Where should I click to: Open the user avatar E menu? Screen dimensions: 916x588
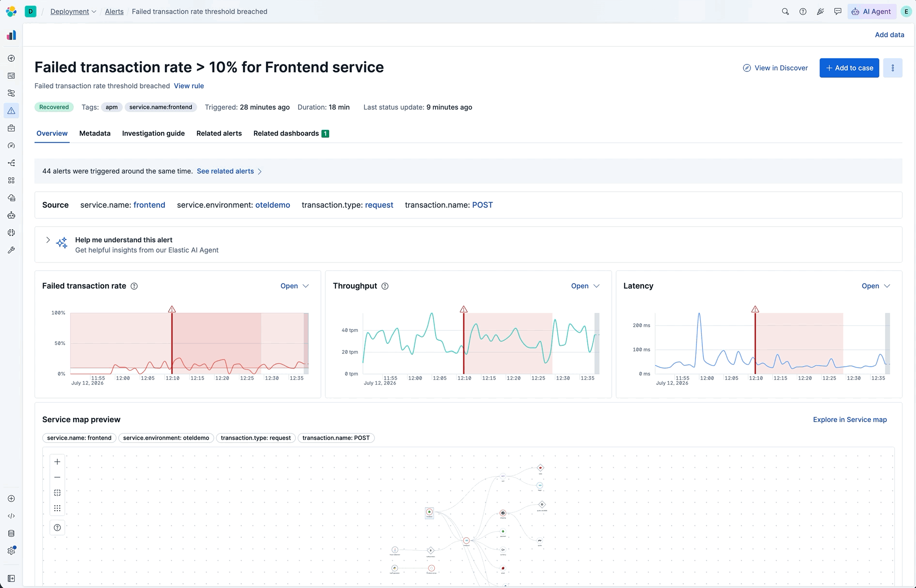(x=906, y=12)
